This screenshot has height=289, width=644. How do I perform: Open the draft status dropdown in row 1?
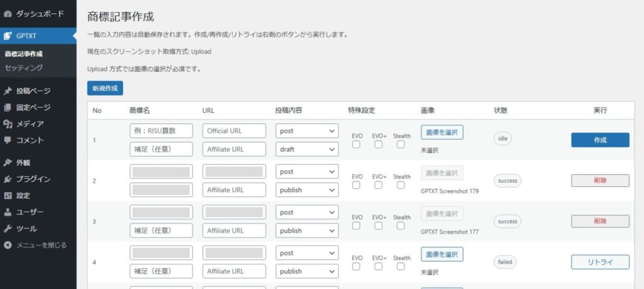(307, 149)
